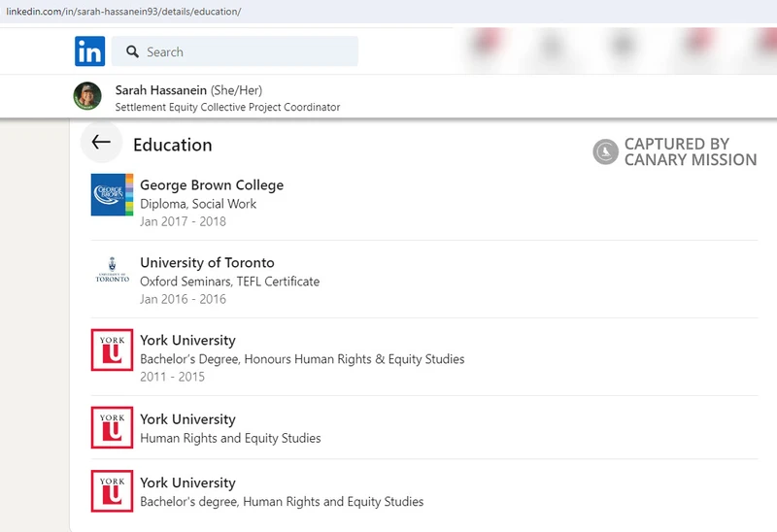Open York University title above Human Rights and Equity Studies

click(x=187, y=419)
